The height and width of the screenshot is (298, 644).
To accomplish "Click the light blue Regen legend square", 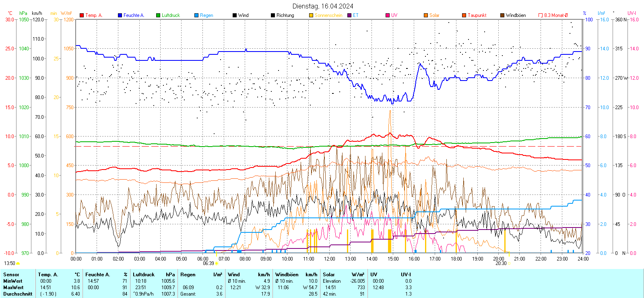I will coord(196,15).
